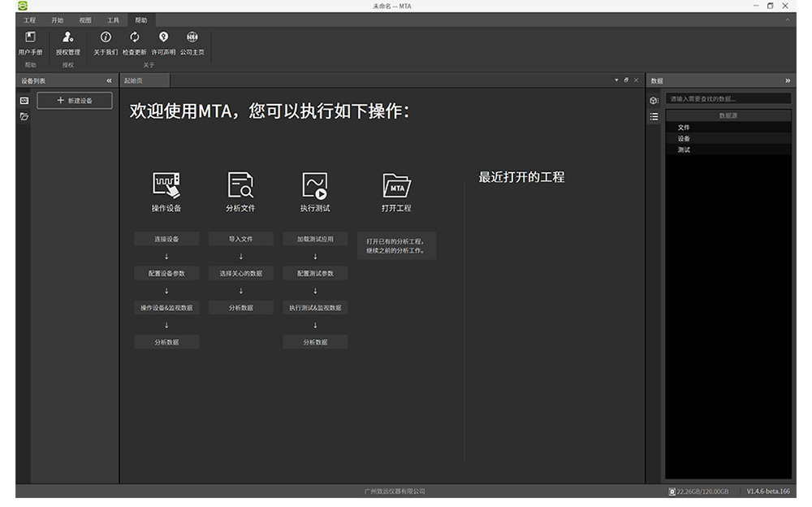
Task: Click the 连接设备 step button
Action: [166, 239]
